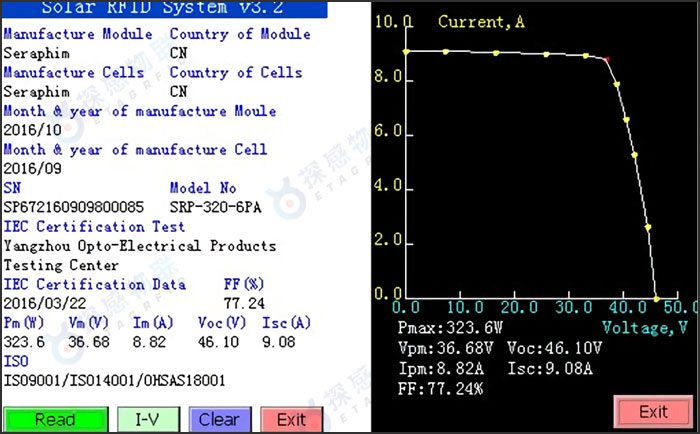Click the Manufacture Module label
Screen dimensions: 700x434
pos(78,34)
